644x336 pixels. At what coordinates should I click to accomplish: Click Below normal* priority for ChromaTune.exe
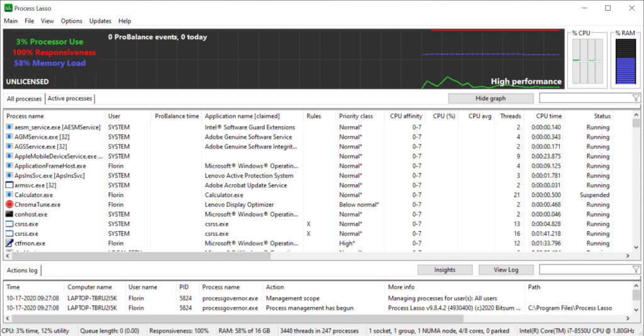(x=359, y=204)
